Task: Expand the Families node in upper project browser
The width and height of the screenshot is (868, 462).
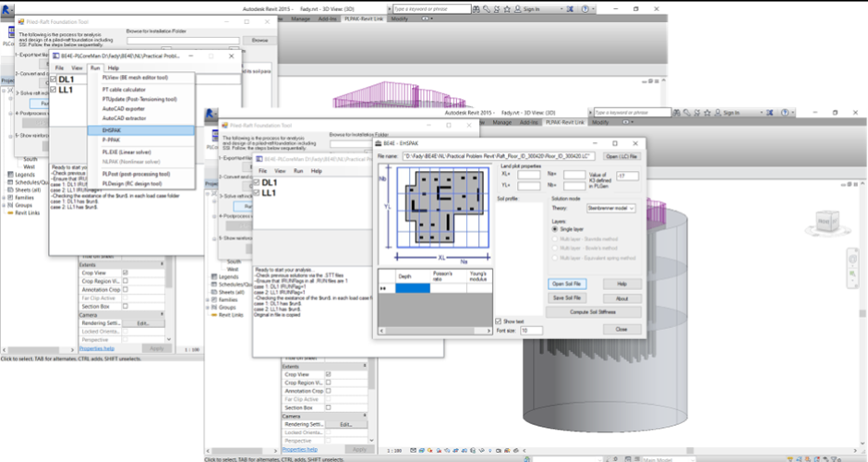Action: [5, 198]
